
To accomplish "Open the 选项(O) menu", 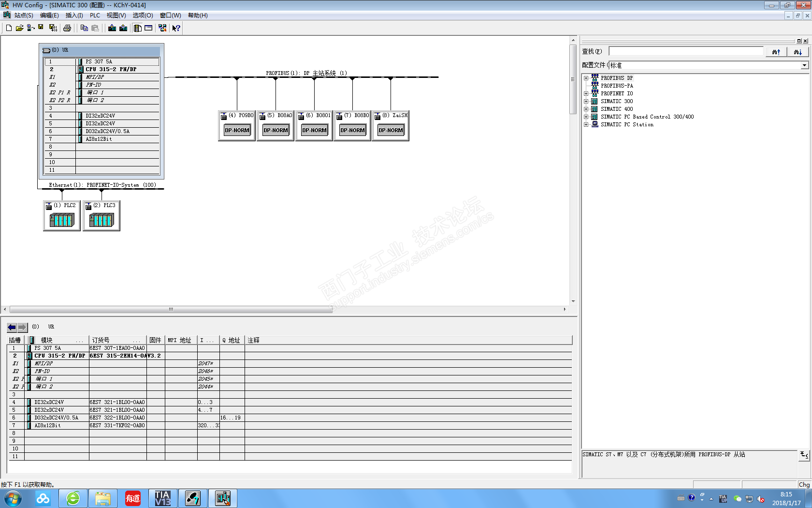I will (x=143, y=15).
